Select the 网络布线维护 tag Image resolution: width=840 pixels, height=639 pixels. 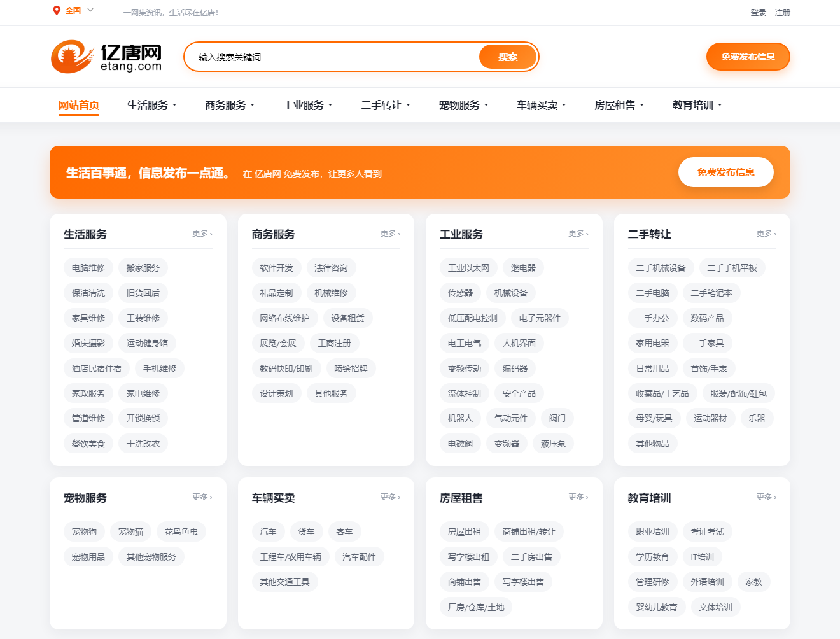coord(285,318)
